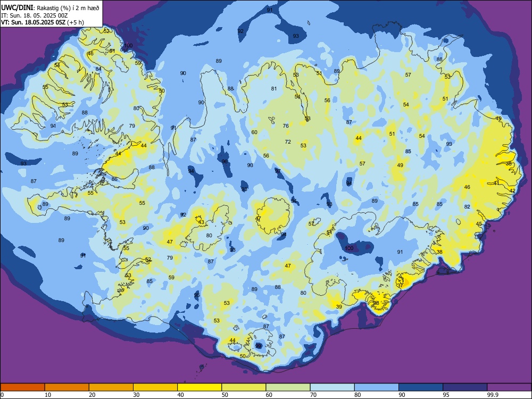The height and width of the screenshot is (399, 532).
Task: Click the map value '42' on the east coast
Action: (512, 190)
